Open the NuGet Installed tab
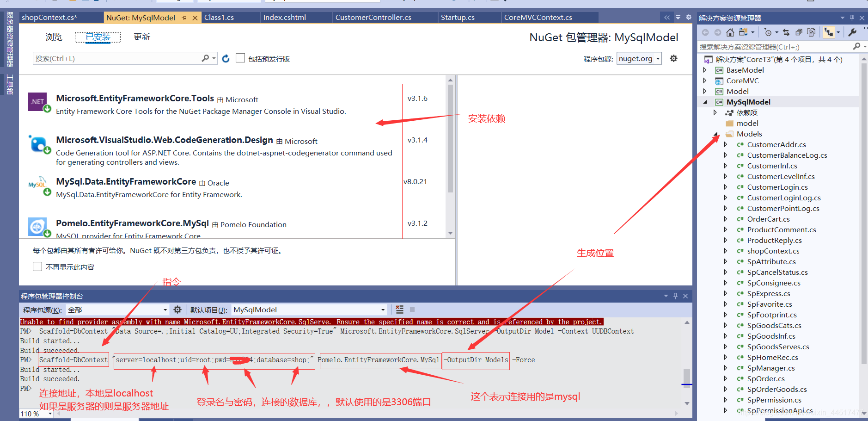 pos(98,37)
